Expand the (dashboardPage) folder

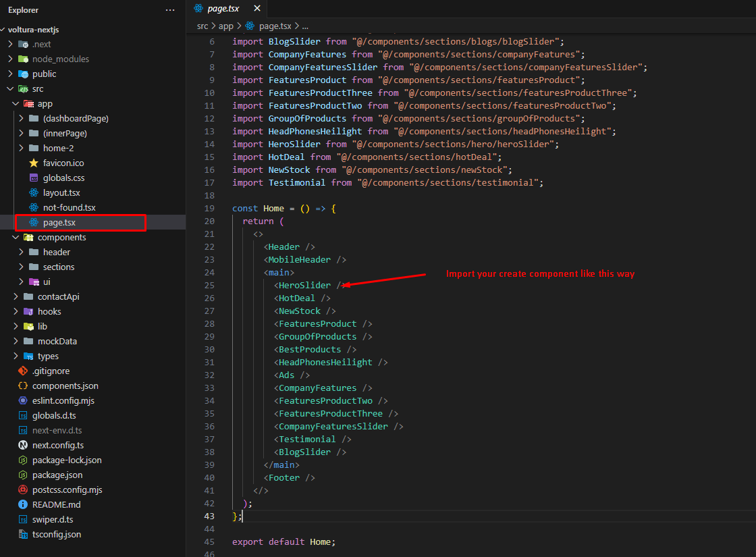tap(21, 119)
